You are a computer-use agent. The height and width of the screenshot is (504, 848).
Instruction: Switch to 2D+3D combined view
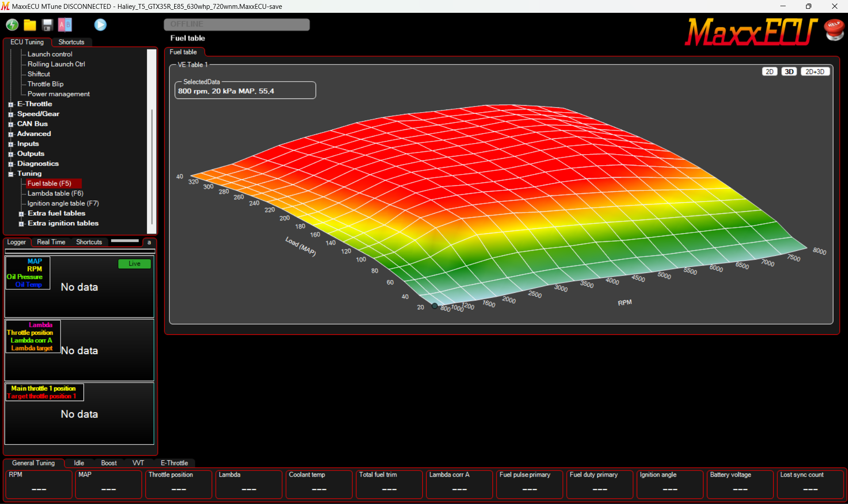pyautogui.click(x=815, y=72)
